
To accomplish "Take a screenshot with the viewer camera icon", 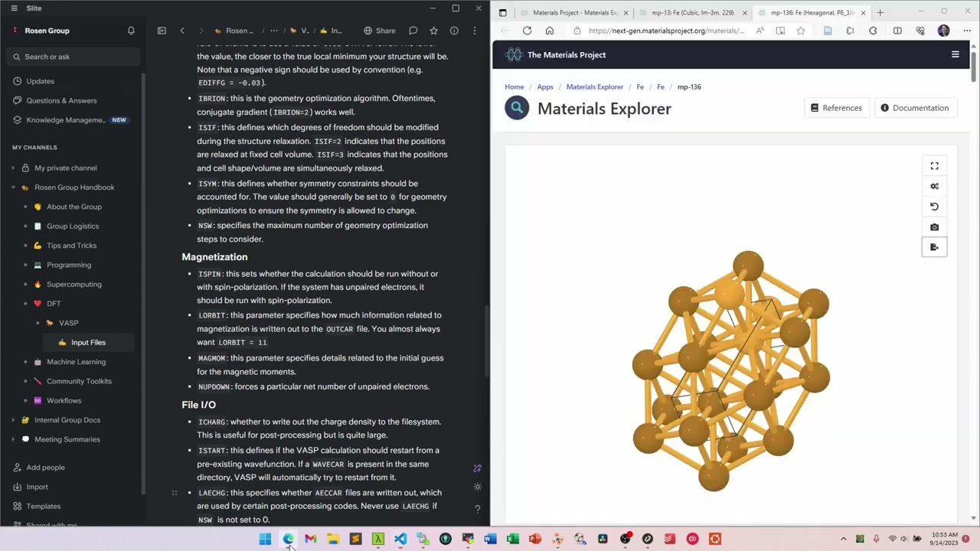I will pyautogui.click(x=934, y=227).
